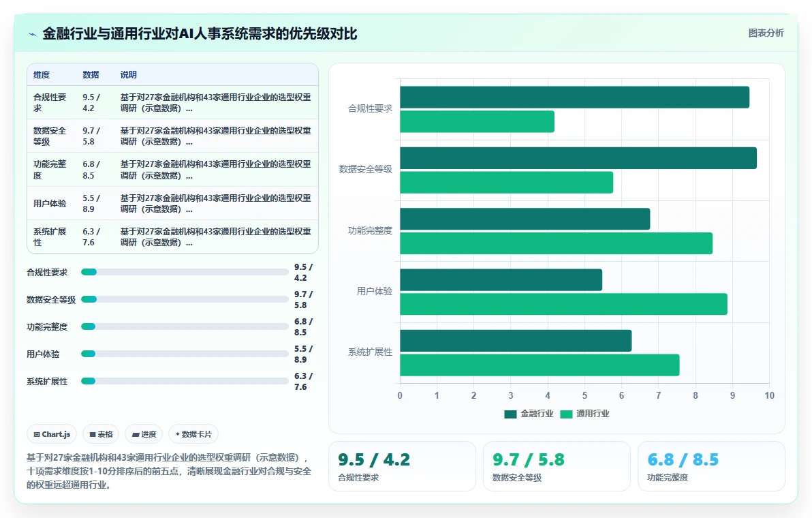The image size is (812, 518).
Task: Click the 金融行业 bar for 功能完整度
Action: 525,219
